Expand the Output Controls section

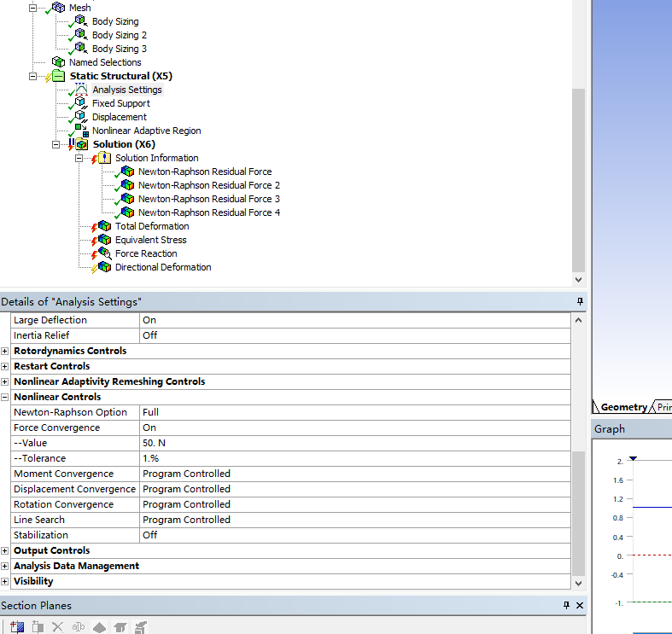(x=5, y=550)
